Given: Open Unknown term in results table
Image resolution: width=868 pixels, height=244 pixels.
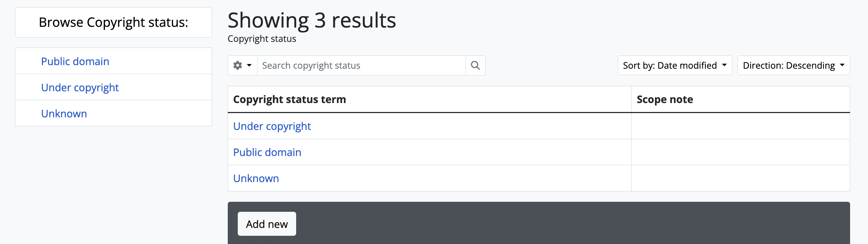Looking at the screenshot, I should [x=256, y=179].
